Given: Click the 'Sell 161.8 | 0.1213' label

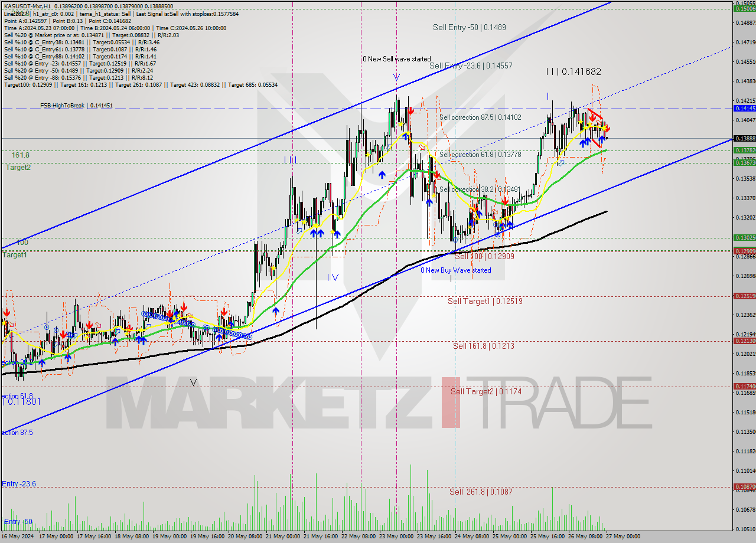Looking at the screenshot, I should 483,346.
